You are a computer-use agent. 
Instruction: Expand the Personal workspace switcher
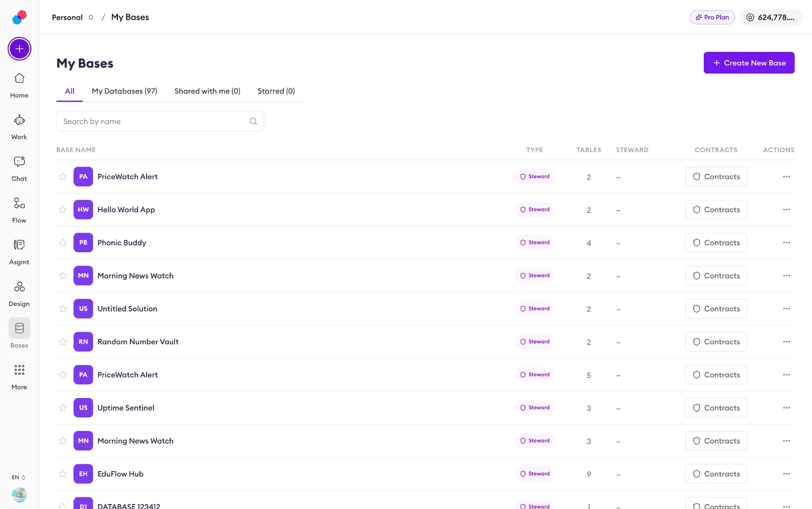73,17
